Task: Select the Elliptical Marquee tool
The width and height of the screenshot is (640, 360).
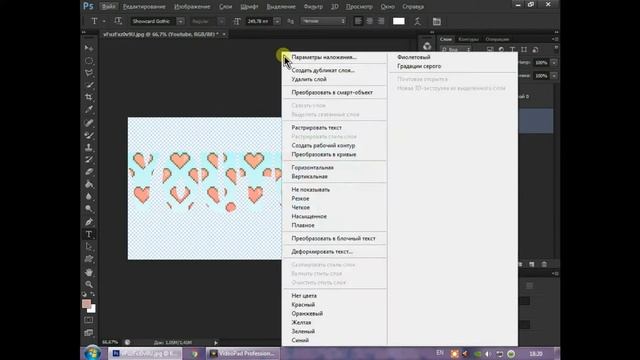Action: tap(89, 61)
